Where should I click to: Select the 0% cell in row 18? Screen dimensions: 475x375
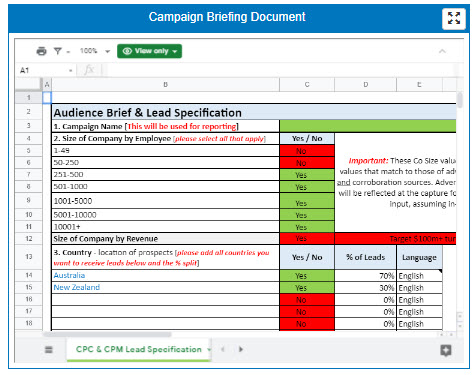point(365,324)
